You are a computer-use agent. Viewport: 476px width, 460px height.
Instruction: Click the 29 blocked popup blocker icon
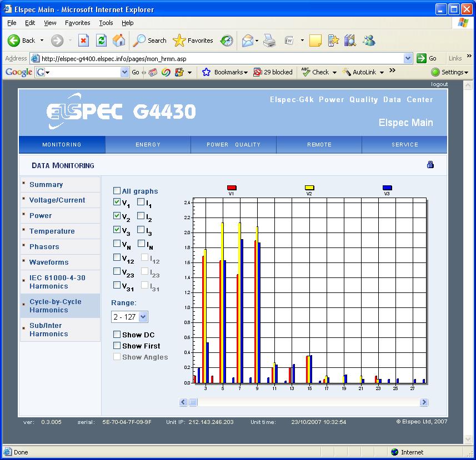coord(257,72)
